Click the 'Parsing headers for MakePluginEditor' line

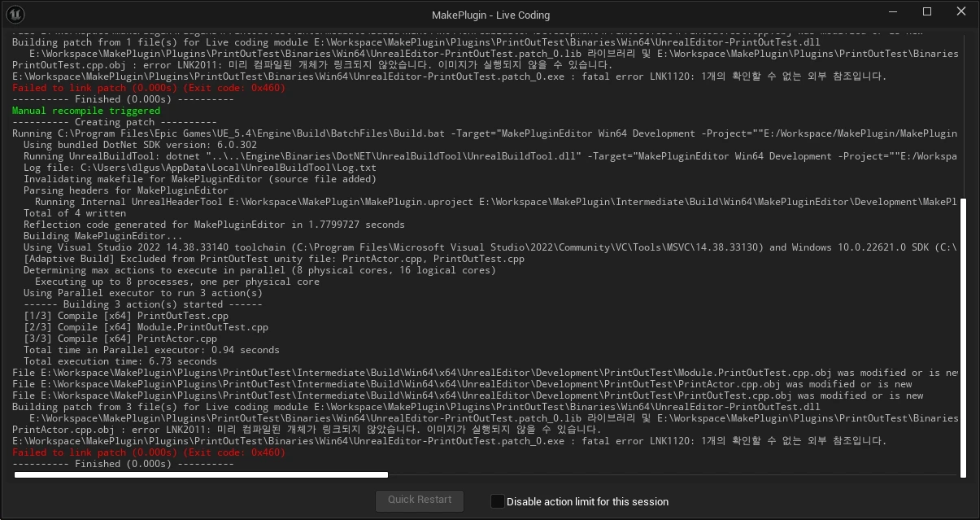pos(126,190)
